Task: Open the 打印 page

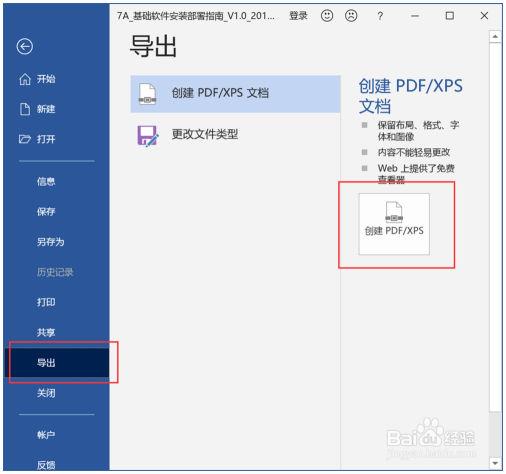Action: point(46,302)
